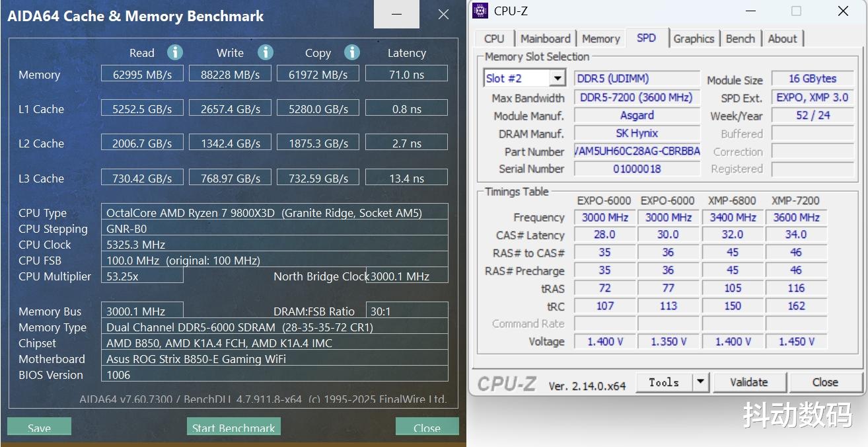The image size is (868, 447).
Task: Click Voltage value 1.350 V
Action: coord(669,341)
